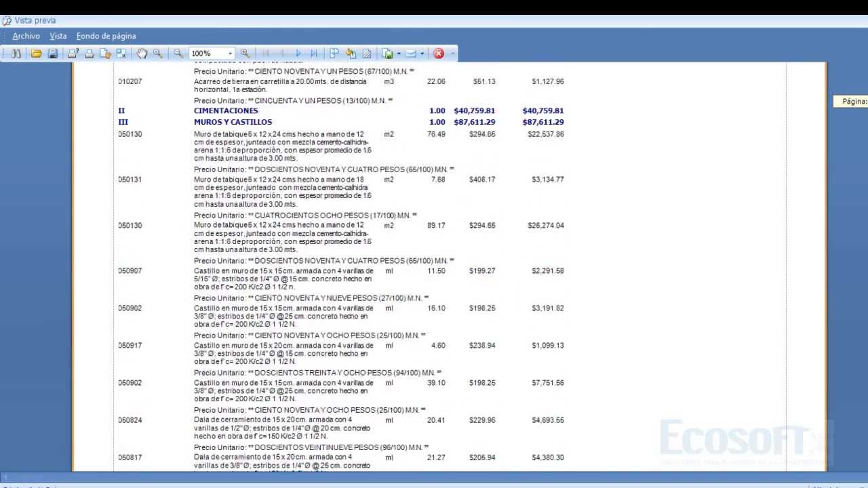Click the unit price $229.96

482,420
